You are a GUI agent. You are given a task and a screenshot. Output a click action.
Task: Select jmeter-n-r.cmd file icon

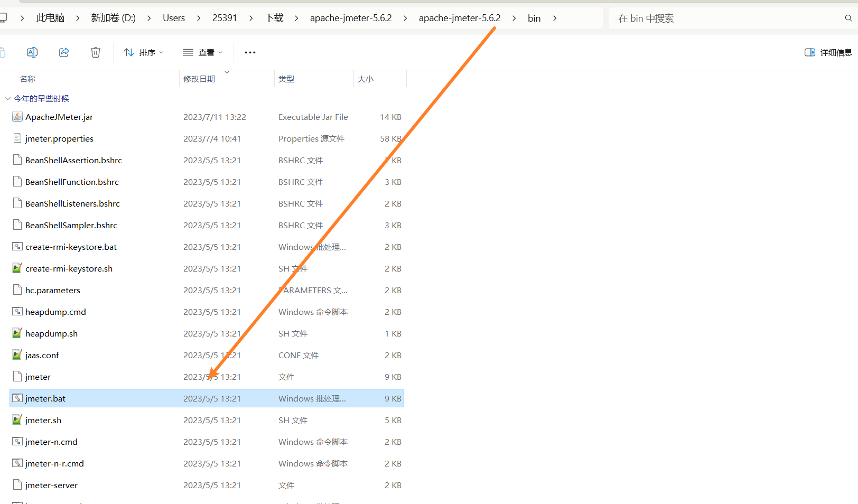17,463
